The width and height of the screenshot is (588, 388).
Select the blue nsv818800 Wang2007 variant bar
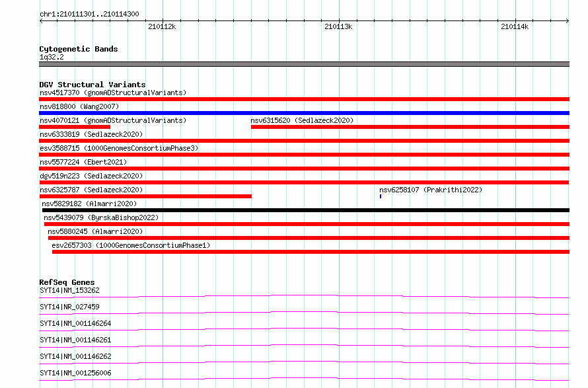(x=304, y=113)
